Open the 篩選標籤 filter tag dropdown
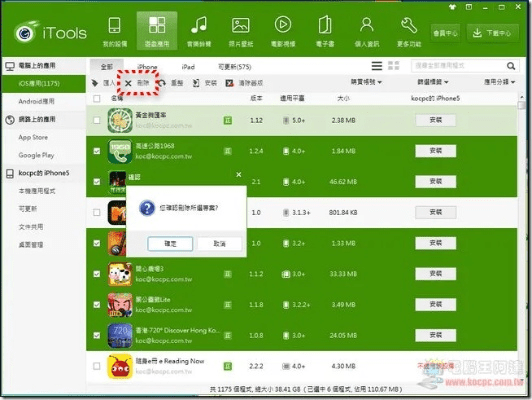The height and width of the screenshot is (400, 532). pyautogui.click(x=433, y=82)
